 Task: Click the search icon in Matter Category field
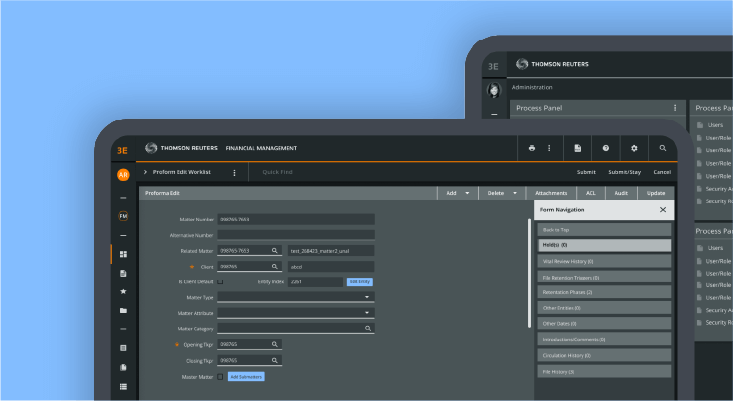tap(368, 329)
